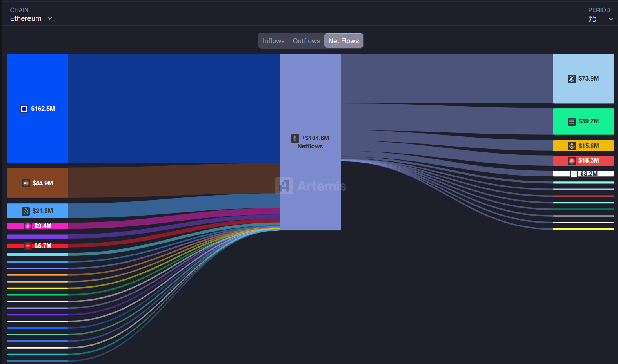Switch to the Inflows tab
Viewport: 618px width, 364px height.
tap(273, 41)
